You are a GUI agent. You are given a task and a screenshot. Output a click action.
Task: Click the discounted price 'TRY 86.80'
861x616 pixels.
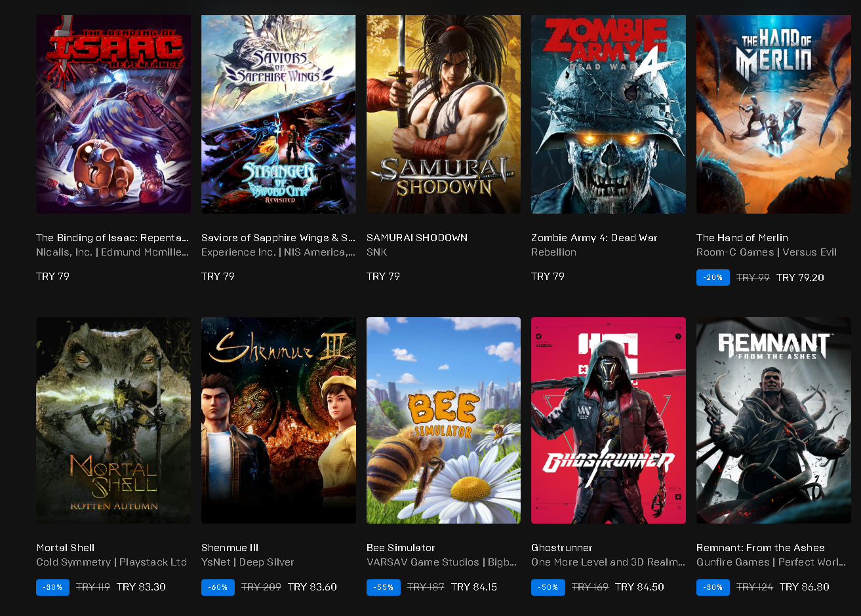[x=805, y=587]
